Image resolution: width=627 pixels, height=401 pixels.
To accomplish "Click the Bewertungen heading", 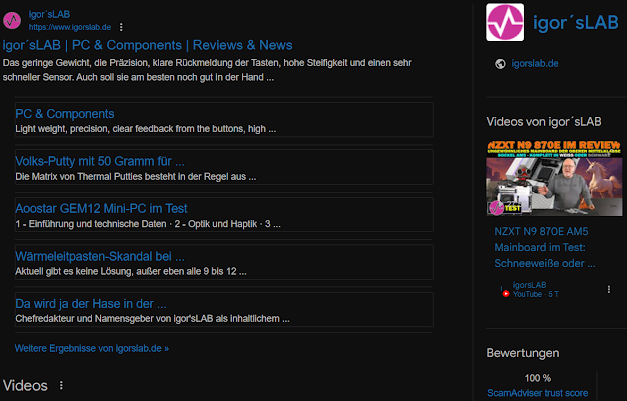I will pos(523,353).
